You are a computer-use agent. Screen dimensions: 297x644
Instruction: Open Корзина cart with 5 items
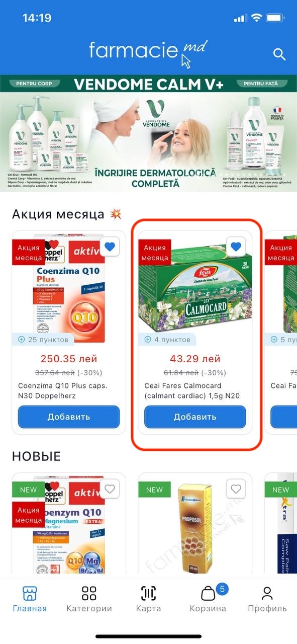tap(208, 599)
